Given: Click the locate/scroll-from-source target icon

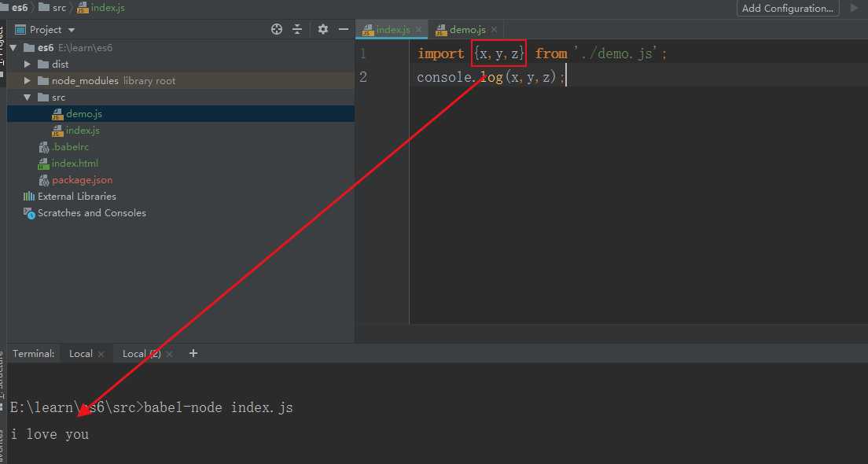Looking at the screenshot, I should pos(277,29).
